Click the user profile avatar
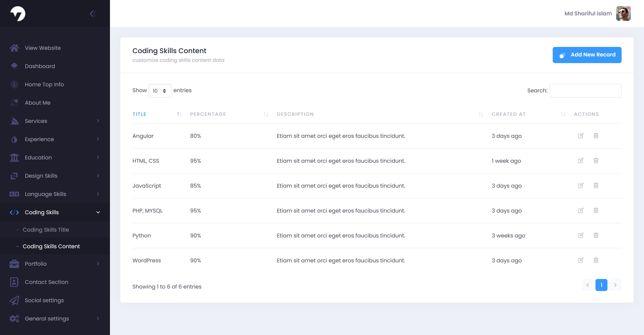 point(623,14)
